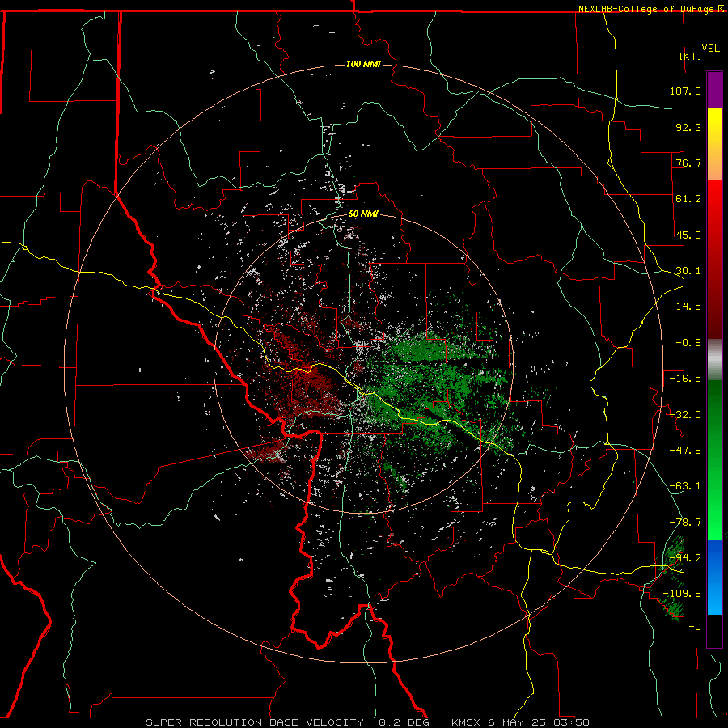Select the 14.5 velocity scale label
This screenshot has height=728, width=728.
tap(688, 307)
